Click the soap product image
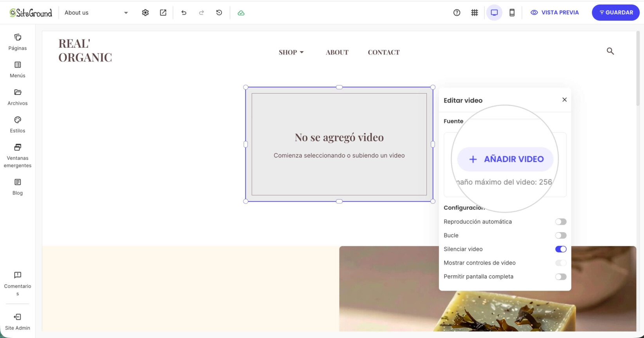This screenshot has height=338, width=644. pos(487,289)
